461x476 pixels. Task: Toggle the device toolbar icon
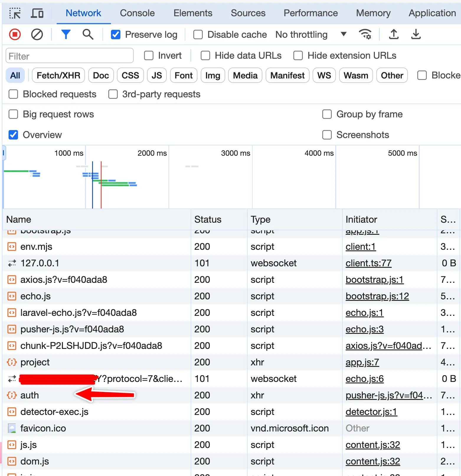point(37,13)
